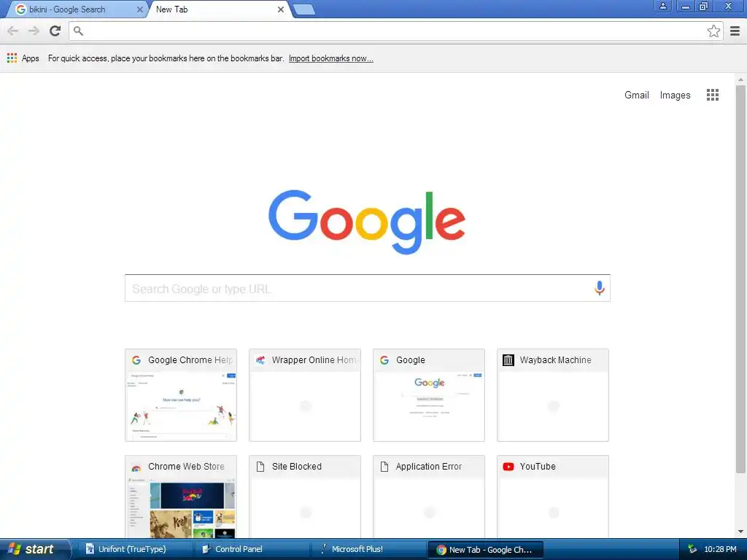The image size is (747, 560).
Task: Click the page scrollbar down arrow
Action: click(740, 532)
